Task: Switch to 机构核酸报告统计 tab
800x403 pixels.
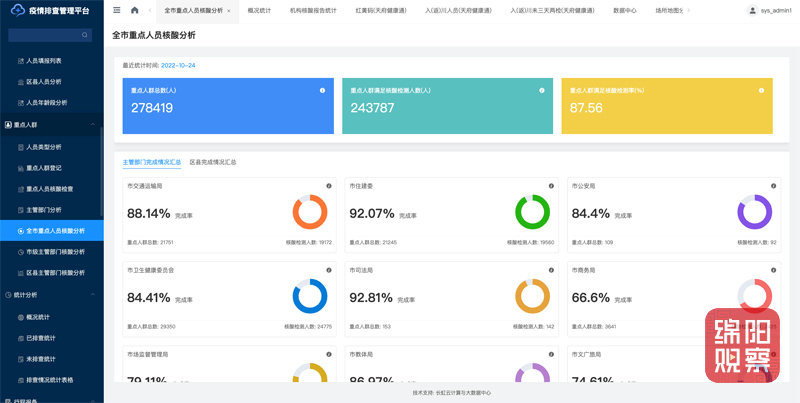Action: pyautogui.click(x=313, y=11)
